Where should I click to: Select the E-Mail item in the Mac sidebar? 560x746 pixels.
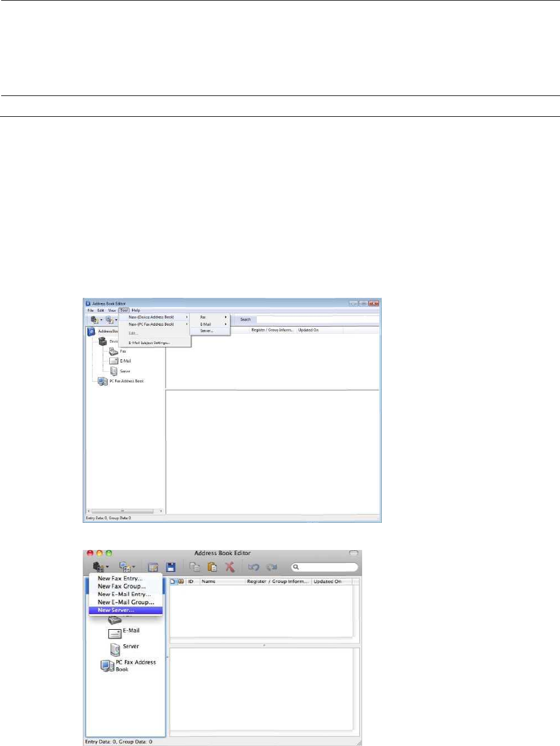[124, 633]
